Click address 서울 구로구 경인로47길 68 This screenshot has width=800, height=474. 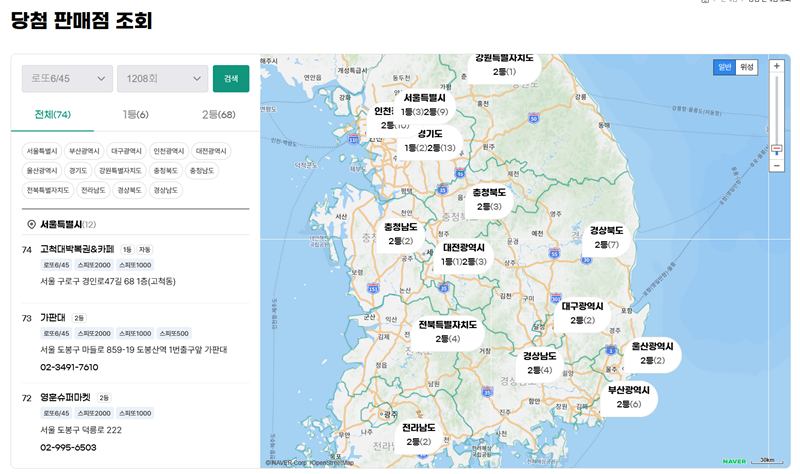(x=108, y=281)
